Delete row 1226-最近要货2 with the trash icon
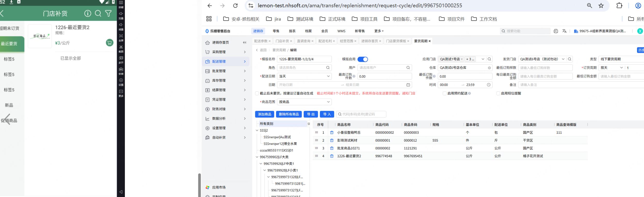 [x=332, y=156]
